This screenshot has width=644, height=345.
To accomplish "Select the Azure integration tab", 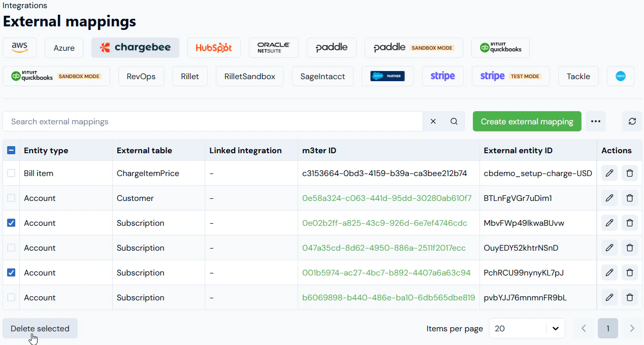I will (64, 48).
